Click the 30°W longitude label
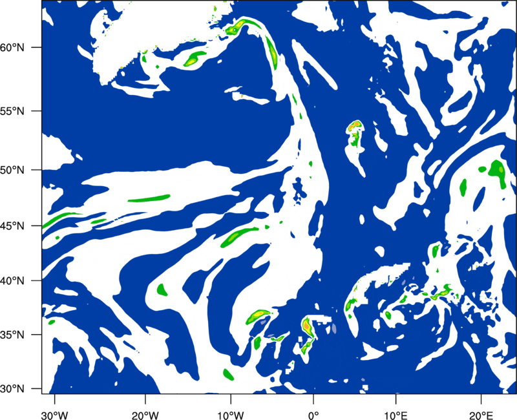Image resolution: width=517 pixels, height=420 pixels. tap(54, 415)
